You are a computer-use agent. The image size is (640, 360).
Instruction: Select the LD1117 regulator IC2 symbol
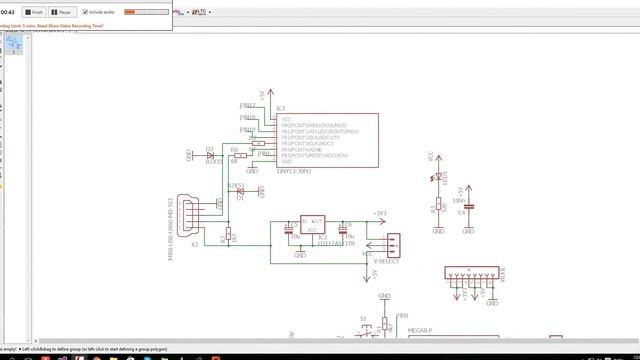click(312, 224)
